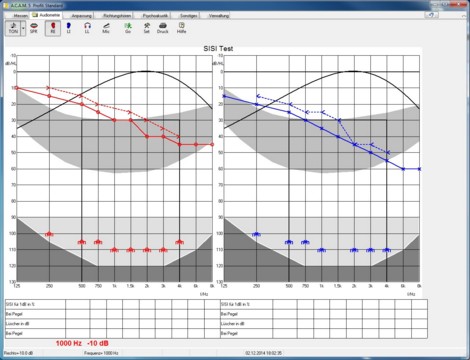The width and height of the screenshot is (470, 360).
Task: Click the blue discomfort marker at 4k Hz
Action: click(x=387, y=250)
